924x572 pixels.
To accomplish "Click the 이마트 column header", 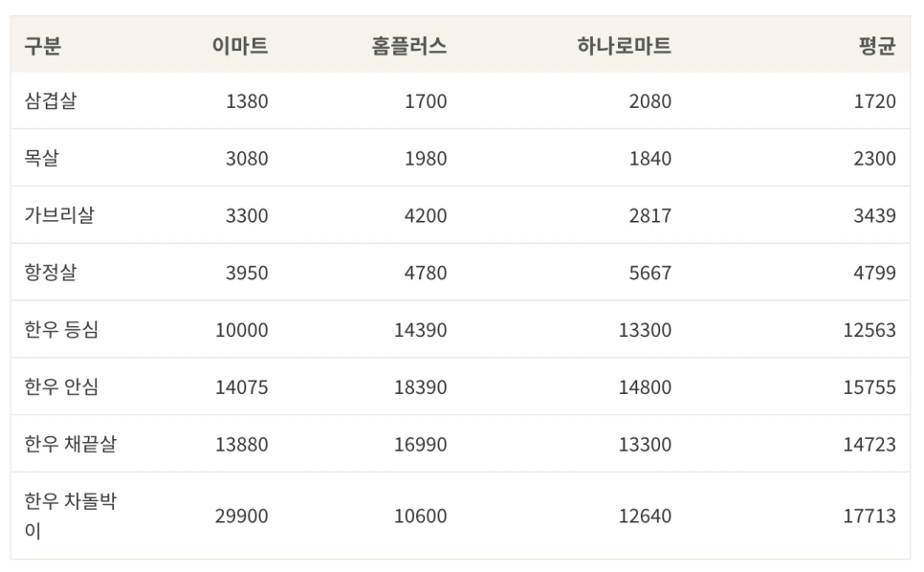I will click(x=239, y=45).
